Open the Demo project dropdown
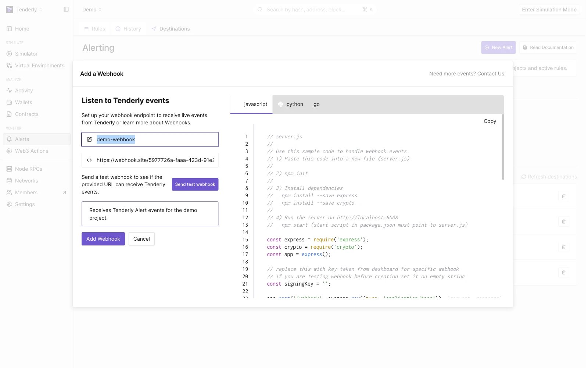 (92, 10)
